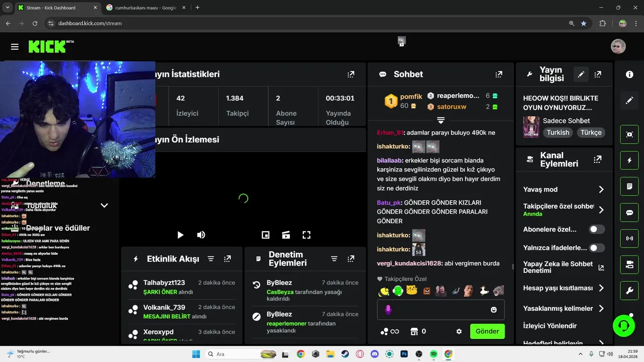
Task: Pop out the Yayın İstatistikleri panel
Action: [351, 74]
